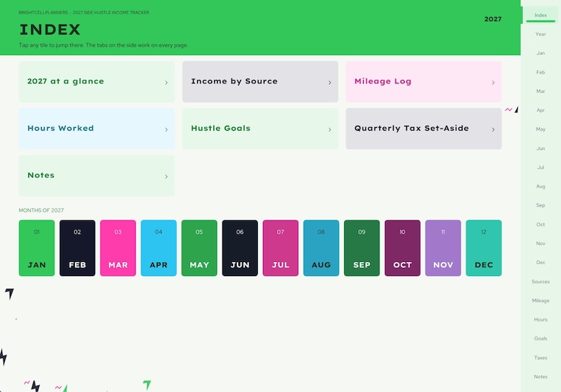This screenshot has width=561, height=392.
Task: Select the Feb side tab
Action: [x=541, y=72]
